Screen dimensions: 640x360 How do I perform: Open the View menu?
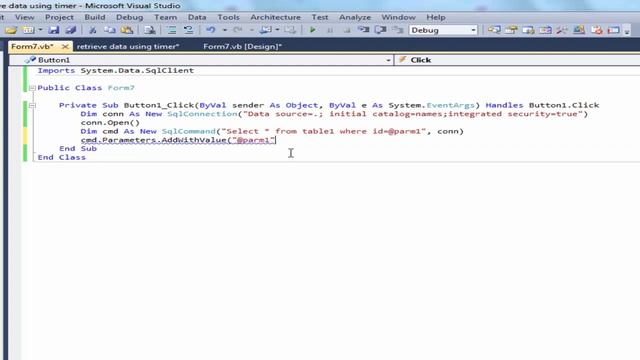click(x=24, y=17)
